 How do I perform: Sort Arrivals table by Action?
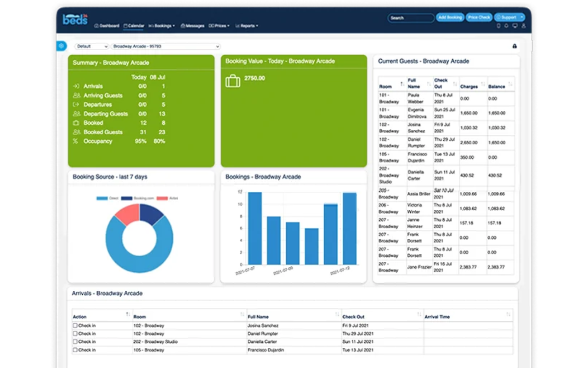128,315
